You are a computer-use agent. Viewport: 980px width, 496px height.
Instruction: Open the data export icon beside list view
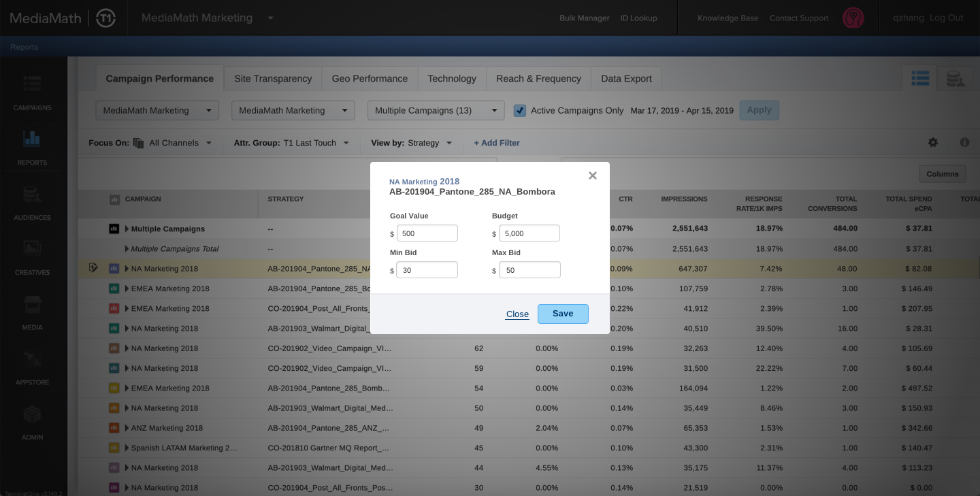pos(955,79)
